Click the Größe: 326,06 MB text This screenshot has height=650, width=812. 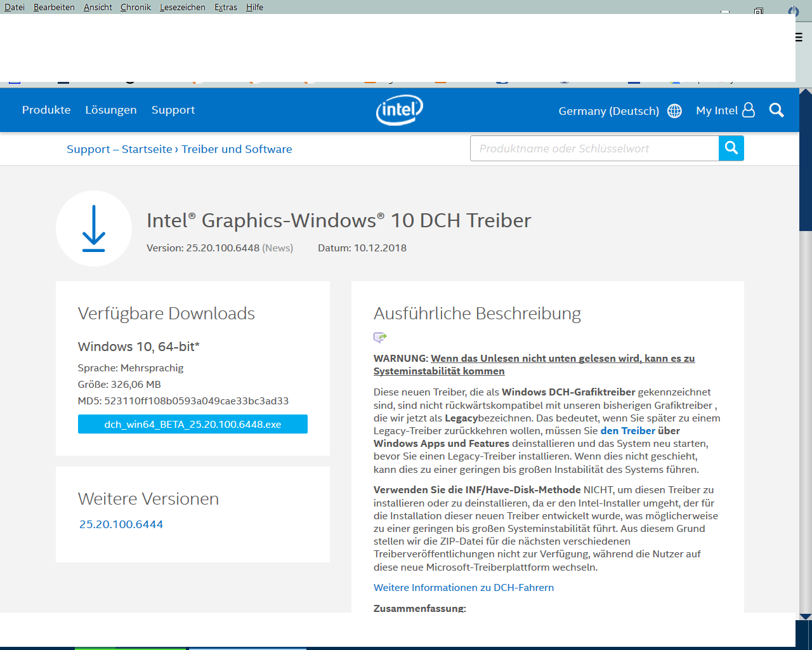point(119,384)
